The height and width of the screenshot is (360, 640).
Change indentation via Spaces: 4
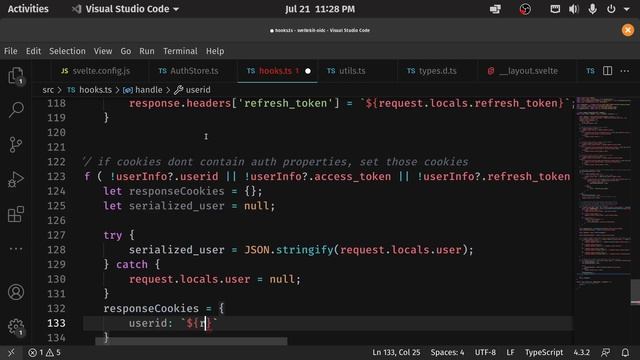pos(447,352)
